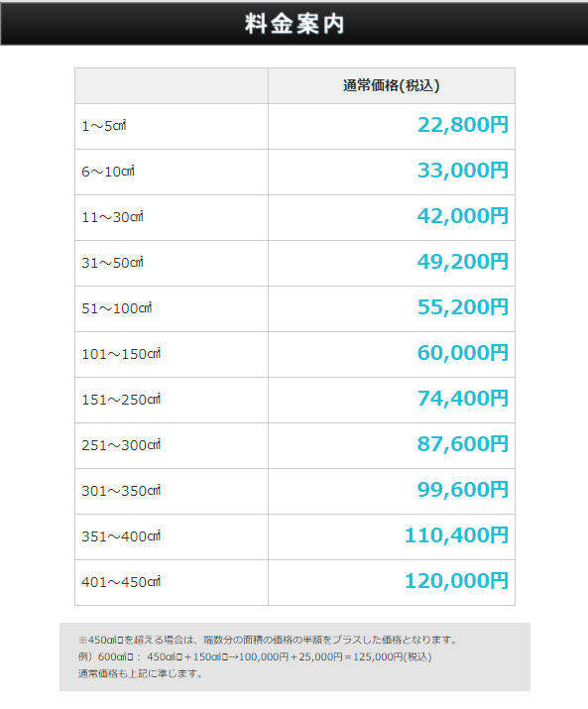Select the 33,000円 price

(x=463, y=171)
